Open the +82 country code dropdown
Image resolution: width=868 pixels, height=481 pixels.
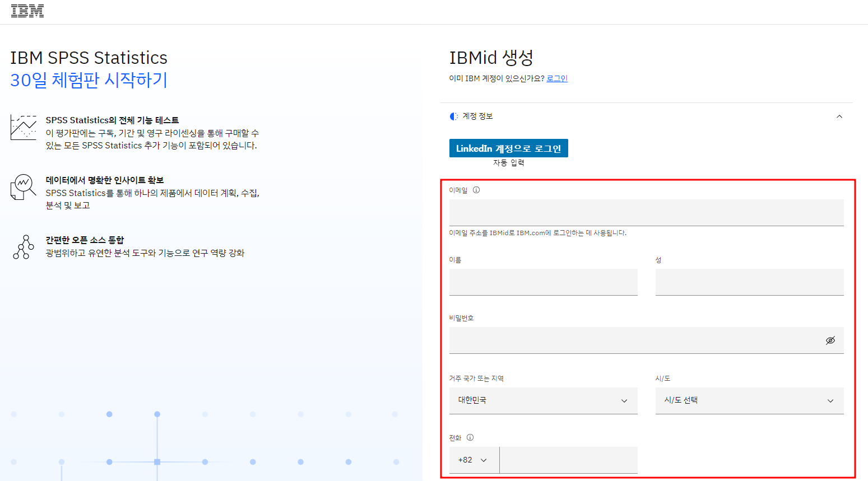[x=474, y=459]
